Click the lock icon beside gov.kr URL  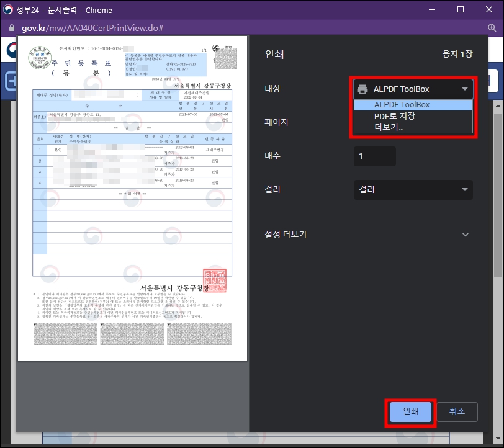(12, 28)
